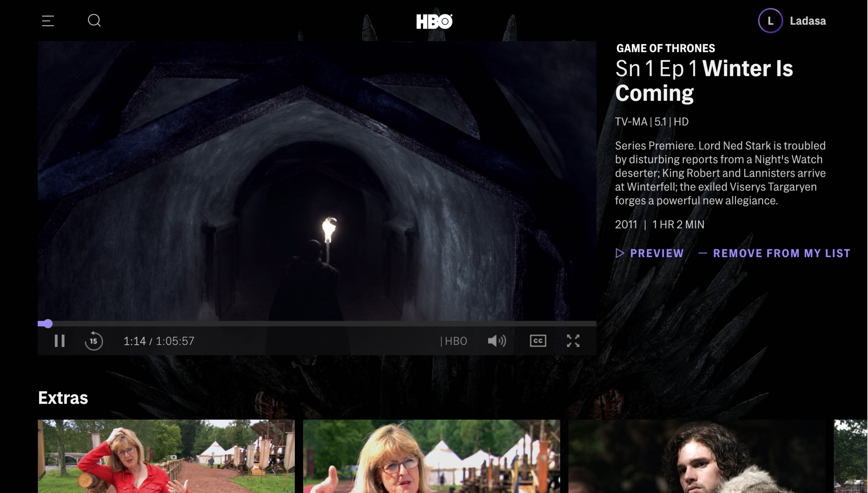
Task: Click Remove From My List
Action: [x=781, y=253]
